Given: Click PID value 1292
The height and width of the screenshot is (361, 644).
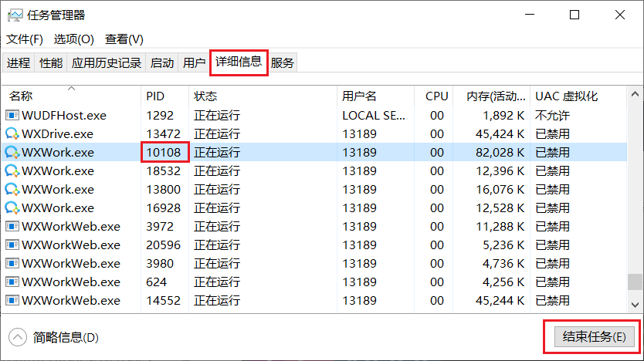Looking at the screenshot, I should (x=160, y=116).
